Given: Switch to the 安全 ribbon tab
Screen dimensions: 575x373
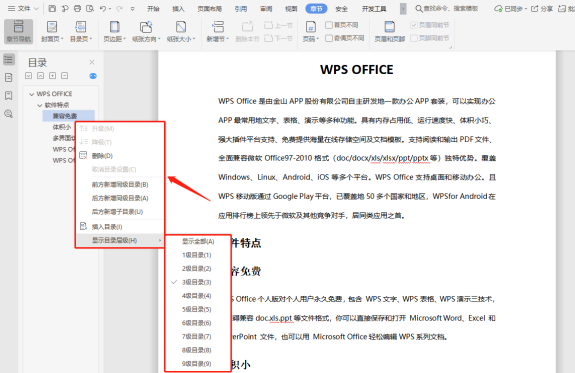Looking at the screenshot, I should pos(341,9).
